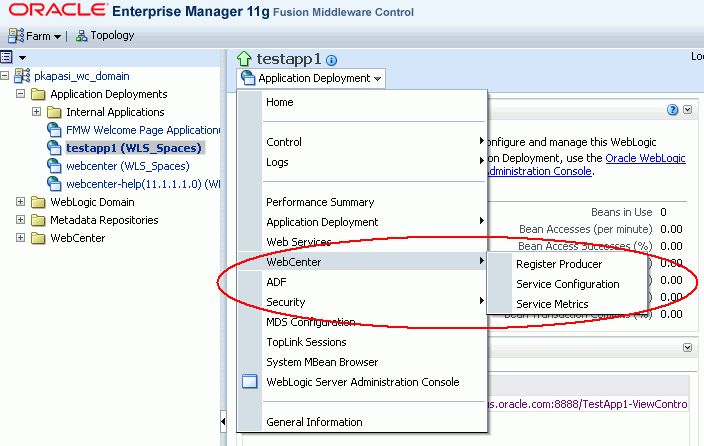This screenshot has height=446, width=704.
Task: Click the Oracle logo
Action: (57, 10)
